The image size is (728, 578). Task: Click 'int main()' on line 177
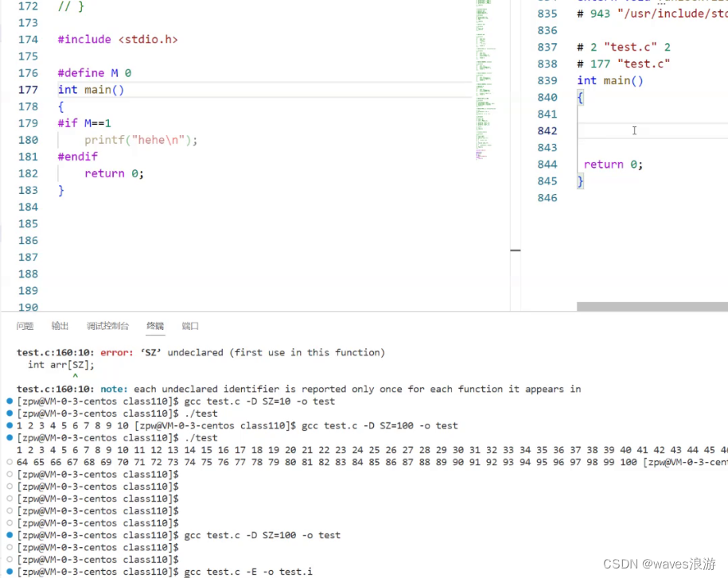point(91,90)
